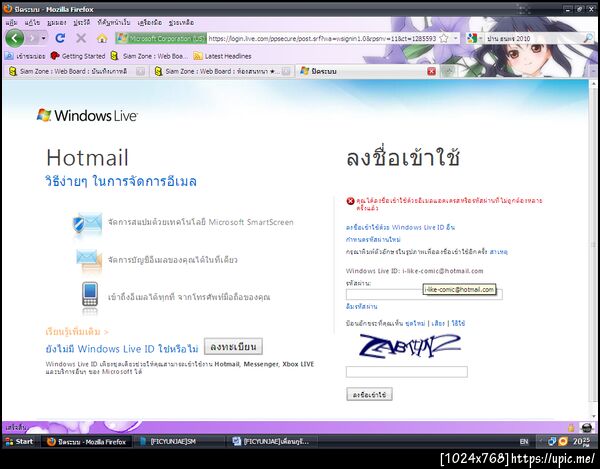Click the orange learn more link
The height and width of the screenshot is (469, 600).
(x=77, y=332)
